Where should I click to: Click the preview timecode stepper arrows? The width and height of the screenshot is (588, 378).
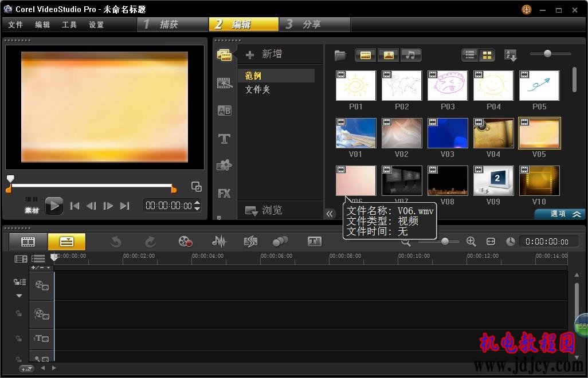point(197,205)
